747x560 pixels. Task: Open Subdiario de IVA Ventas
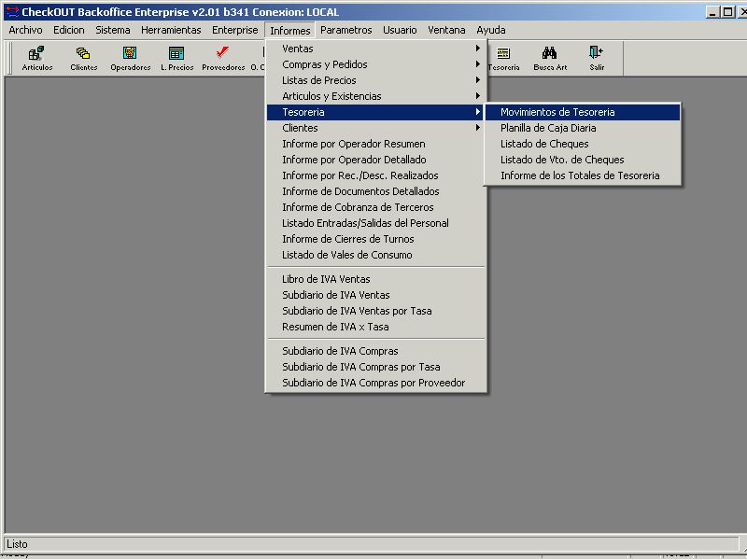click(376, 295)
